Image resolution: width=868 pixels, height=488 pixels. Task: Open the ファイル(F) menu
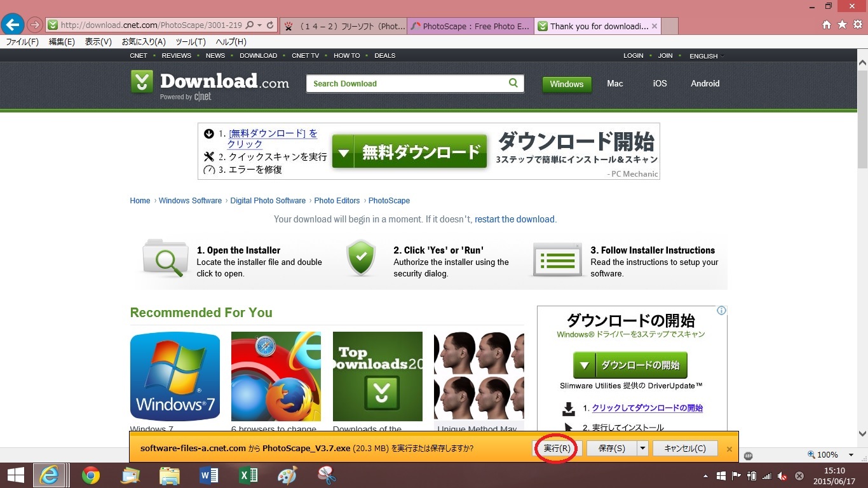[x=22, y=42]
